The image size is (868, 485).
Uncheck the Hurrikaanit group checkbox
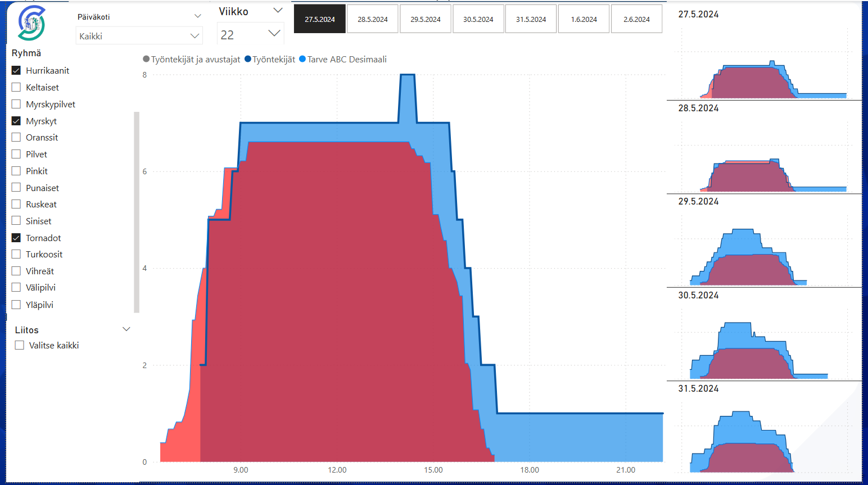pos(16,71)
